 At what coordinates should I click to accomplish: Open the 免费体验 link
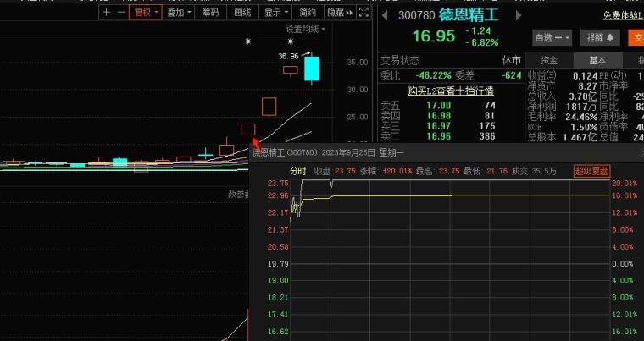[622, 16]
